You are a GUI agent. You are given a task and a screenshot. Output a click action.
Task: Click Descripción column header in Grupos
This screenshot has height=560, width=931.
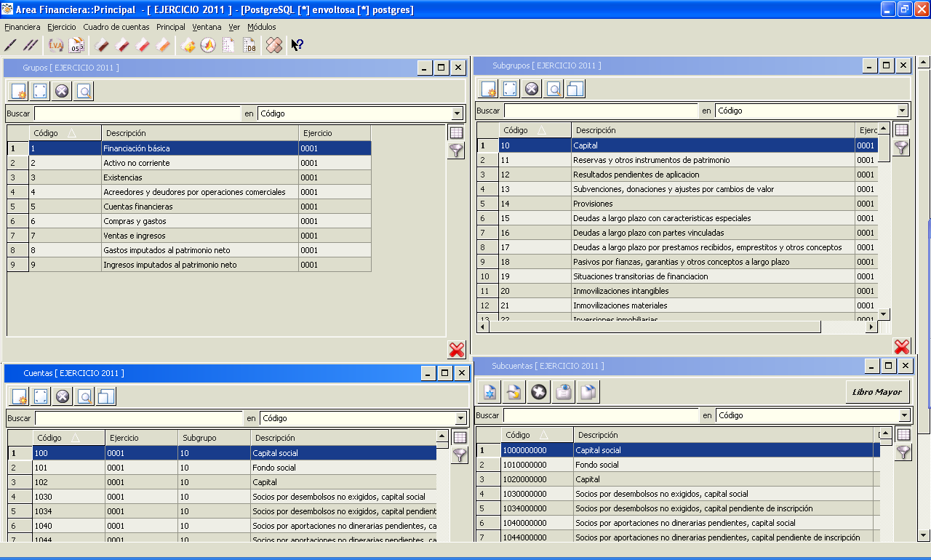coord(200,133)
